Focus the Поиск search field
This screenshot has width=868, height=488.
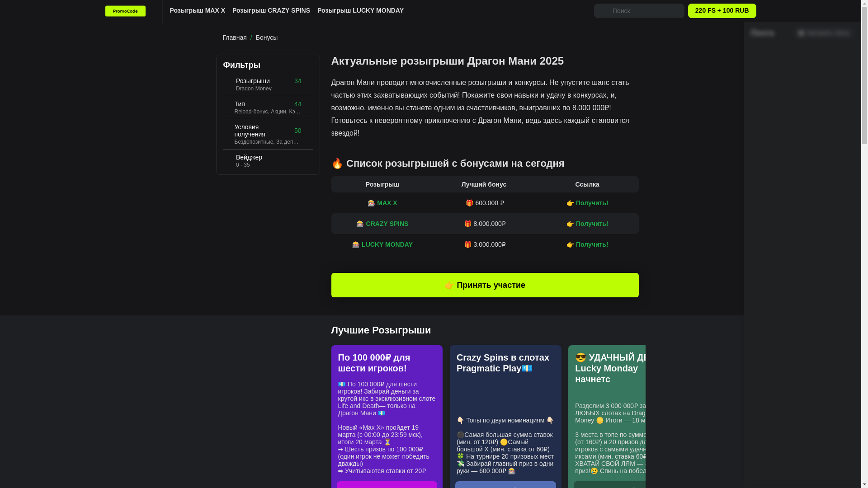click(639, 11)
